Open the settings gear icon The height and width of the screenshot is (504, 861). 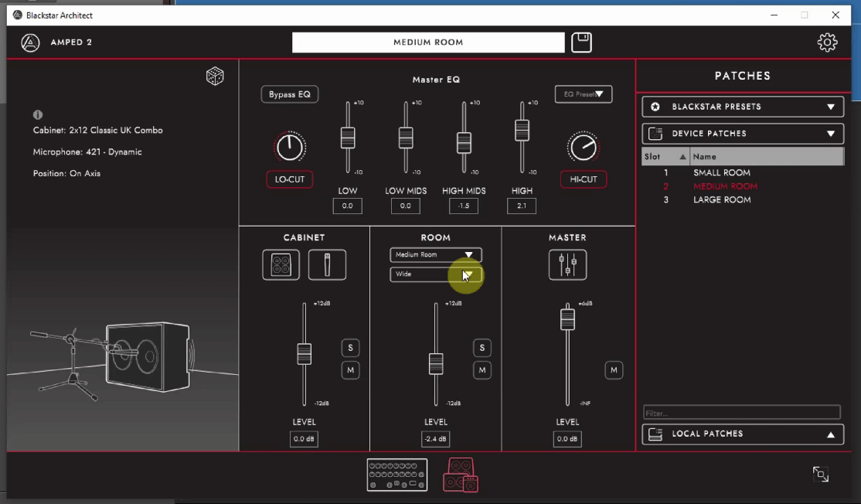coord(827,43)
